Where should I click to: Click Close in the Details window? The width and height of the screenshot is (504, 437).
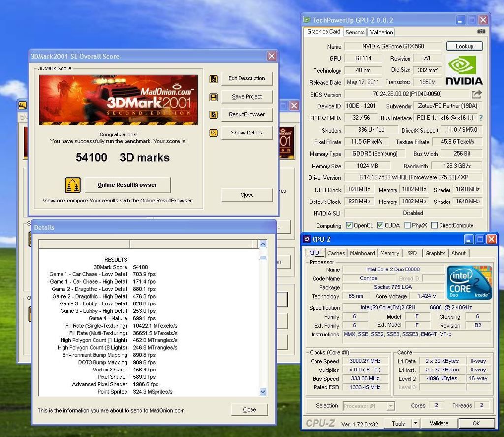250,409
